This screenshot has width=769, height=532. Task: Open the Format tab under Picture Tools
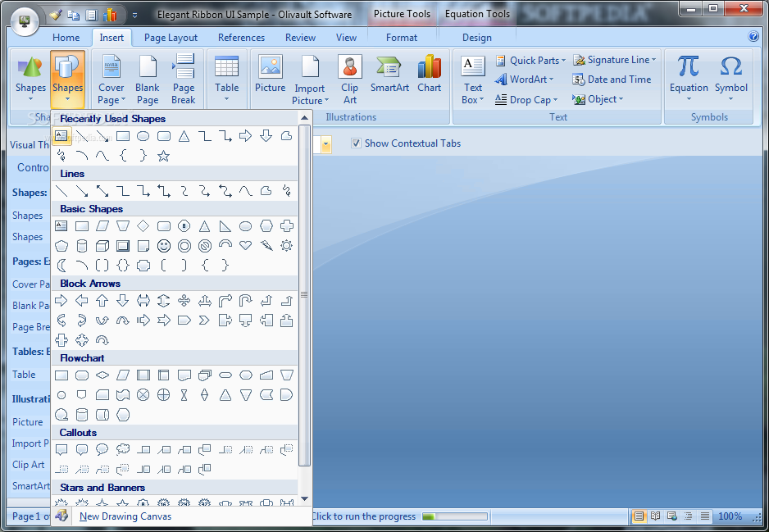click(401, 37)
